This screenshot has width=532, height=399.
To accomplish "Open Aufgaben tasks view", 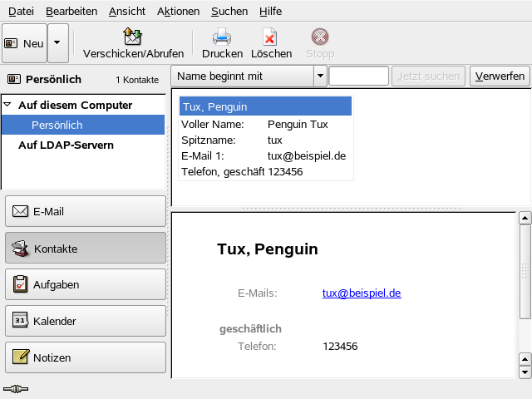I will click(86, 284).
